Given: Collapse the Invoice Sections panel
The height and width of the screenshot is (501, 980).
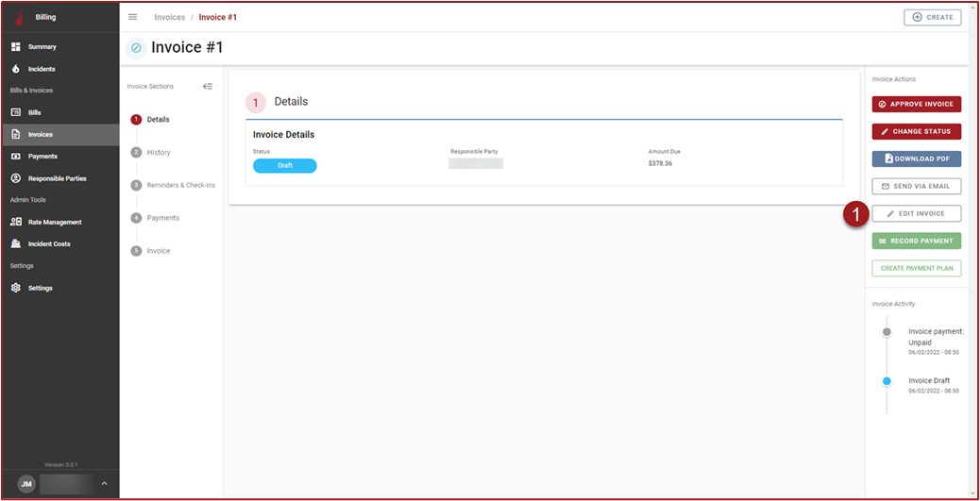Looking at the screenshot, I should pos(208,86).
